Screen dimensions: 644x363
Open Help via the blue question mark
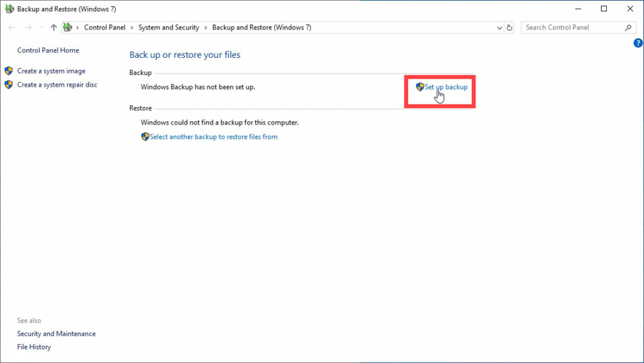click(638, 43)
